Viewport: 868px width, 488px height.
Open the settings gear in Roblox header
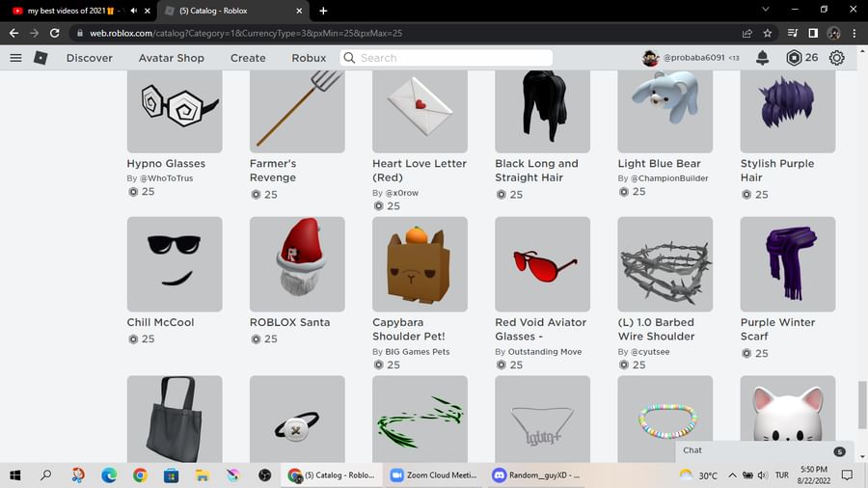836,58
